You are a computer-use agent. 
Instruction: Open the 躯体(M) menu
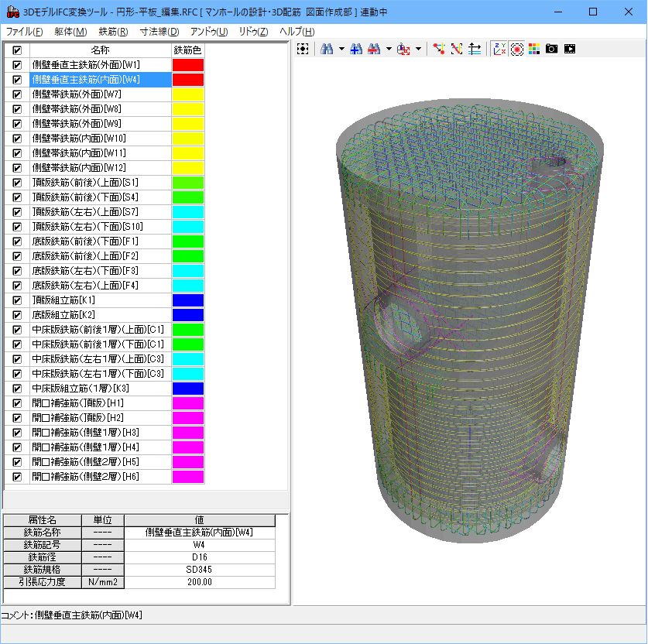click(70, 32)
